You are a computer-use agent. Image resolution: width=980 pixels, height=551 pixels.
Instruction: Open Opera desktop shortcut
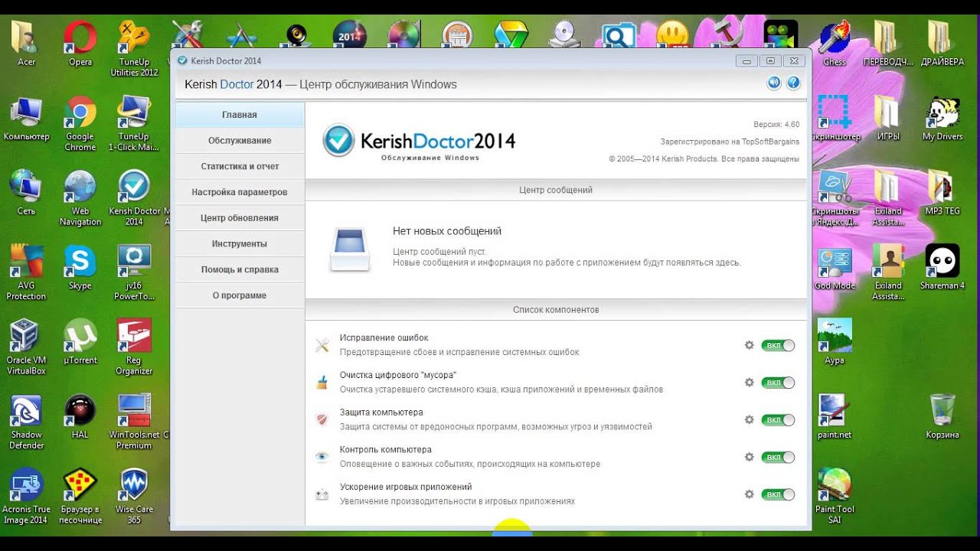point(80,44)
